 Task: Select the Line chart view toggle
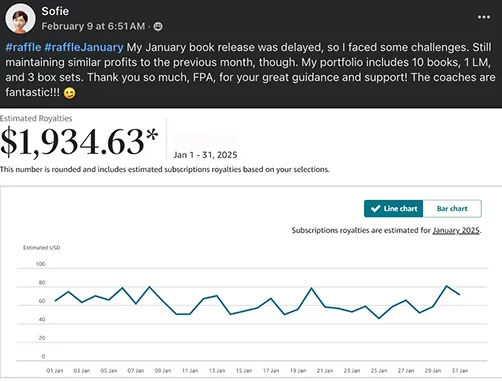click(394, 209)
